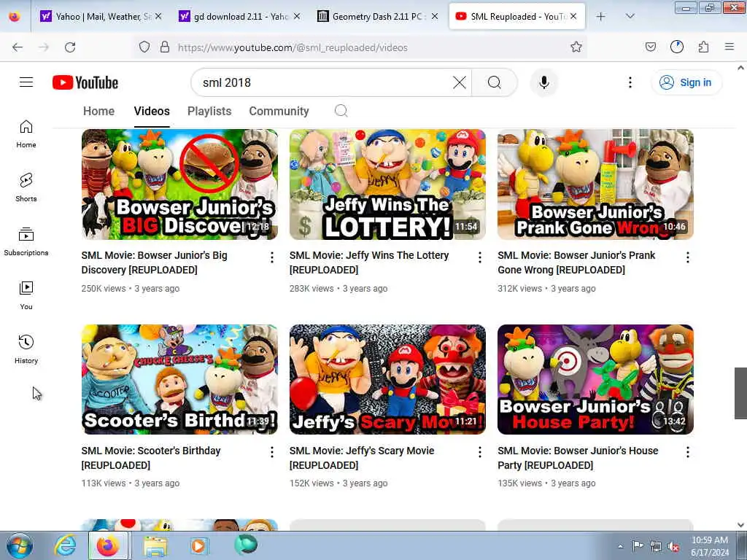Open options menu for Jeffy's Scary Movie
Screen dimensions: 747x560
(480, 452)
